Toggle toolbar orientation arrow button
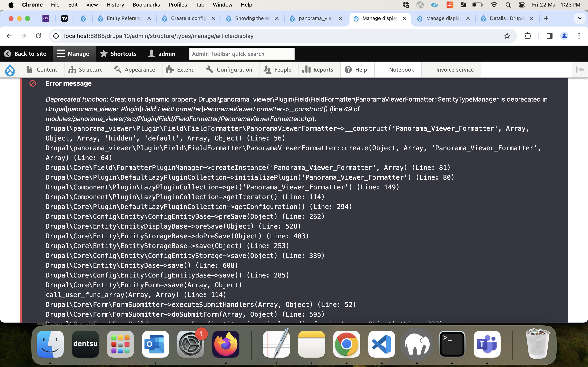Image resolution: width=588 pixels, height=367 pixels. [580, 70]
